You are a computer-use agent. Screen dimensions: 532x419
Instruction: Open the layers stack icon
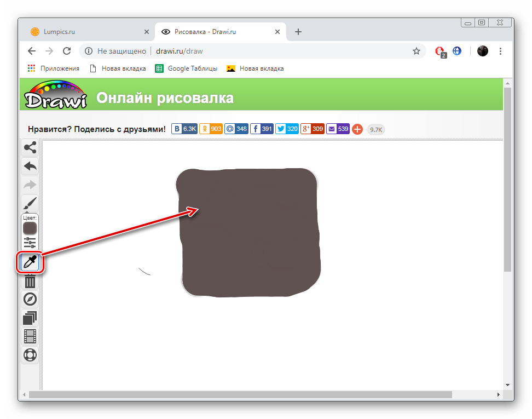click(x=30, y=318)
